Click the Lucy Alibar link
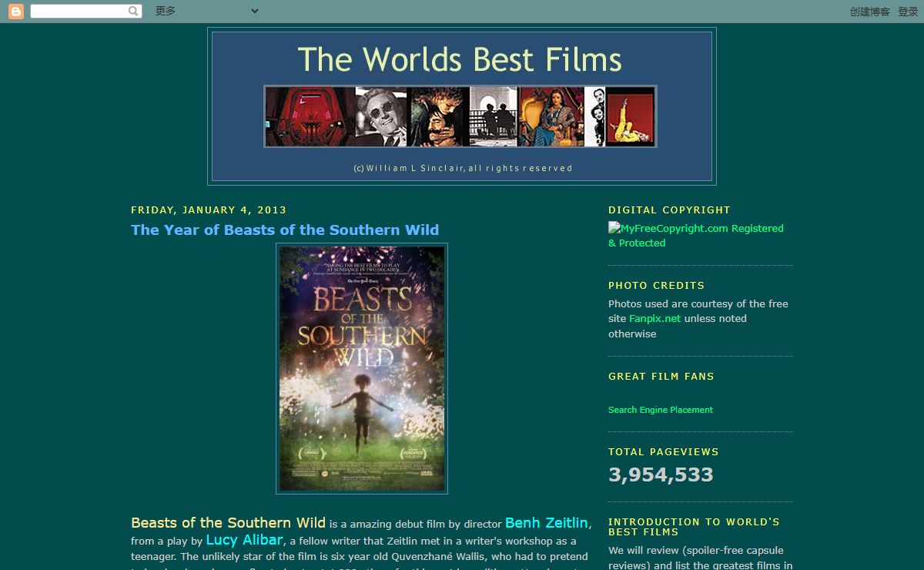This screenshot has width=924, height=570. click(244, 540)
